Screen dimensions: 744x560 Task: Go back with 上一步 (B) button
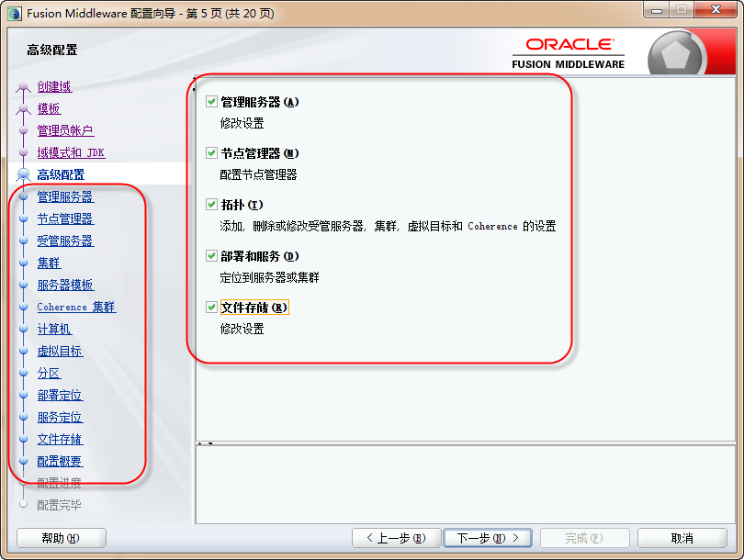(x=397, y=538)
